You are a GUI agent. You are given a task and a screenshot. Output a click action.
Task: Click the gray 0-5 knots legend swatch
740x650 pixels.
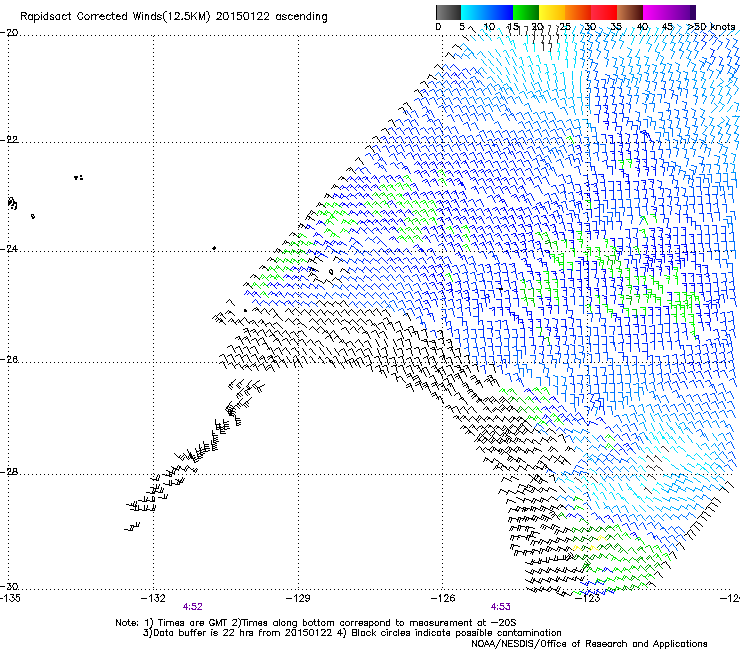tap(448, 12)
